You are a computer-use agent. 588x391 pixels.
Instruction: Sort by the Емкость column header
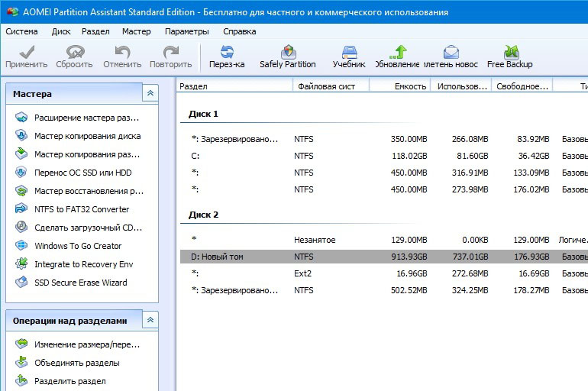click(x=400, y=86)
